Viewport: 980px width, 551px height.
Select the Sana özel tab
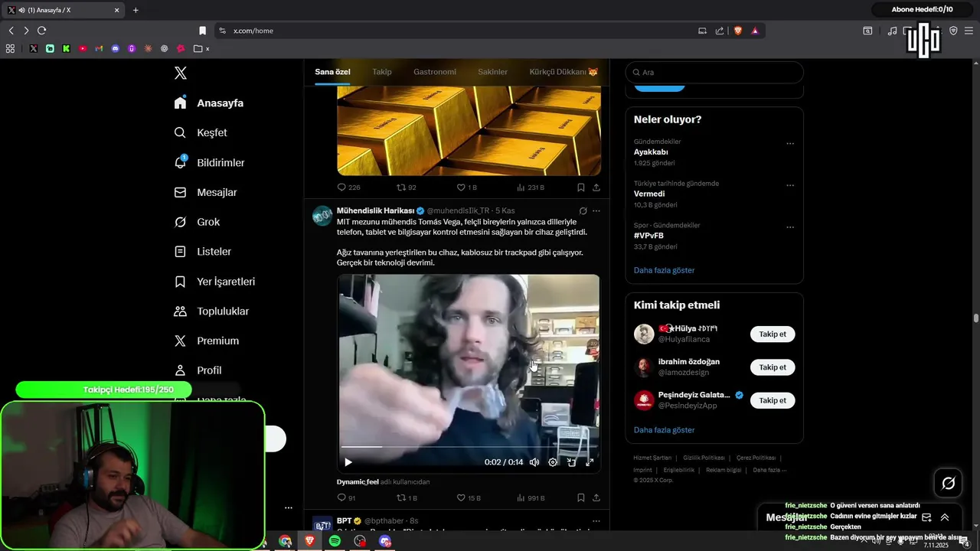(332, 72)
